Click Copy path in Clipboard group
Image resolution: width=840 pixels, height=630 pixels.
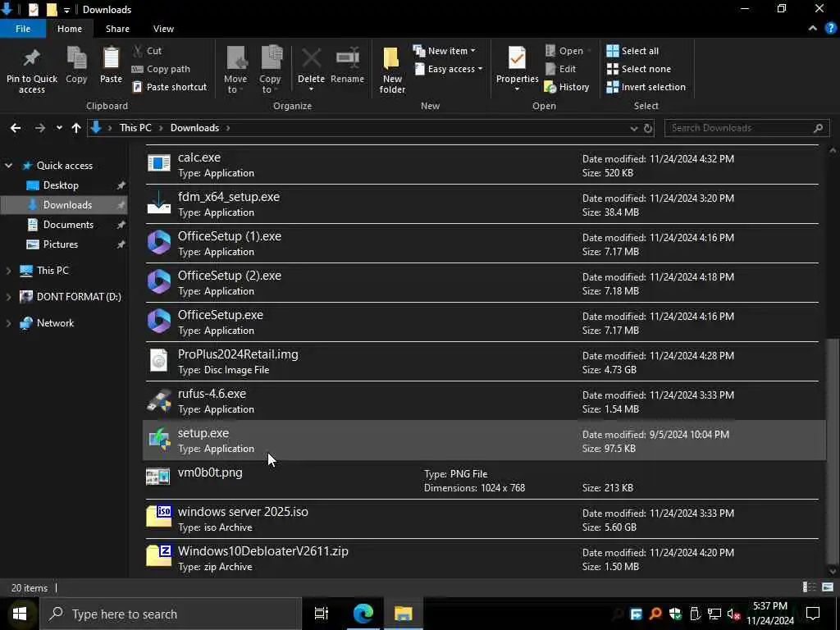161,69
